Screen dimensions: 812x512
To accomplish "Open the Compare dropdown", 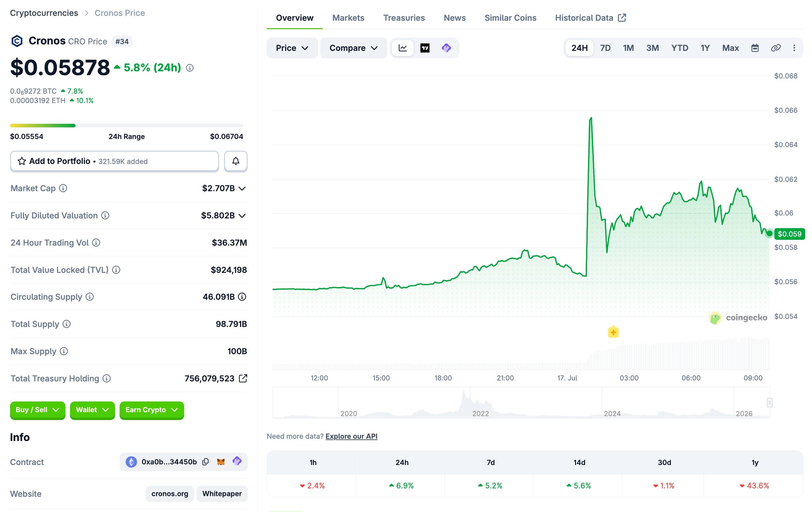I will pyautogui.click(x=353, y=48).
